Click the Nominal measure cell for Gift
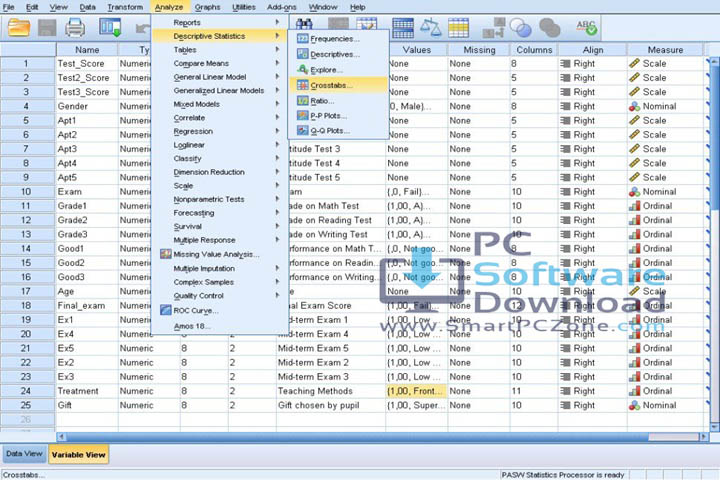The height and width of the screenshot is (480, 720). (665, 405)
